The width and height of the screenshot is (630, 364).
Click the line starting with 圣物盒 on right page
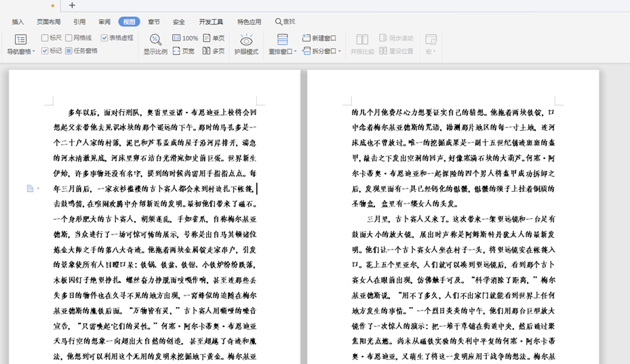coord(405,204)
